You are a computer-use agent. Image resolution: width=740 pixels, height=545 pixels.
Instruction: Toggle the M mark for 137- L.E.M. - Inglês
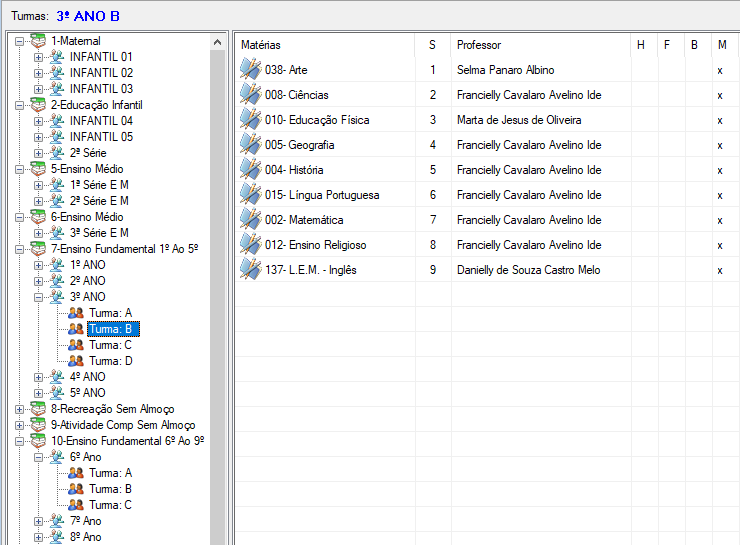coord(720,270)
